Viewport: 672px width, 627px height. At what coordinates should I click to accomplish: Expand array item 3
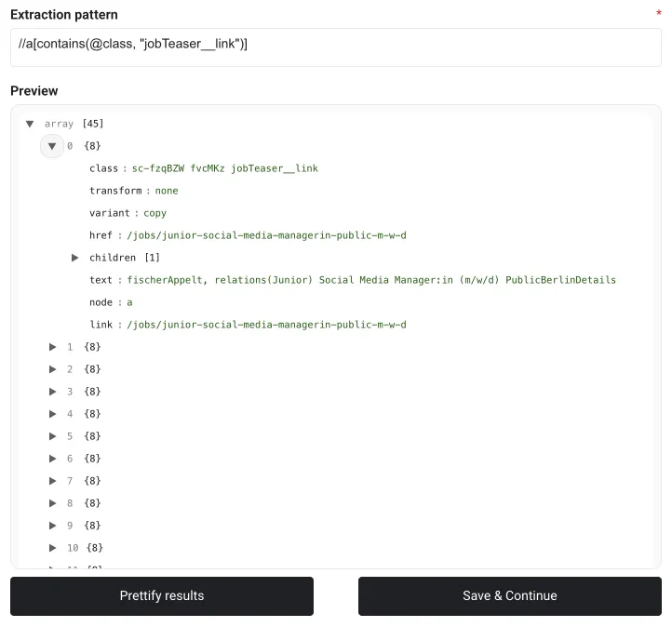pos(53,392)
